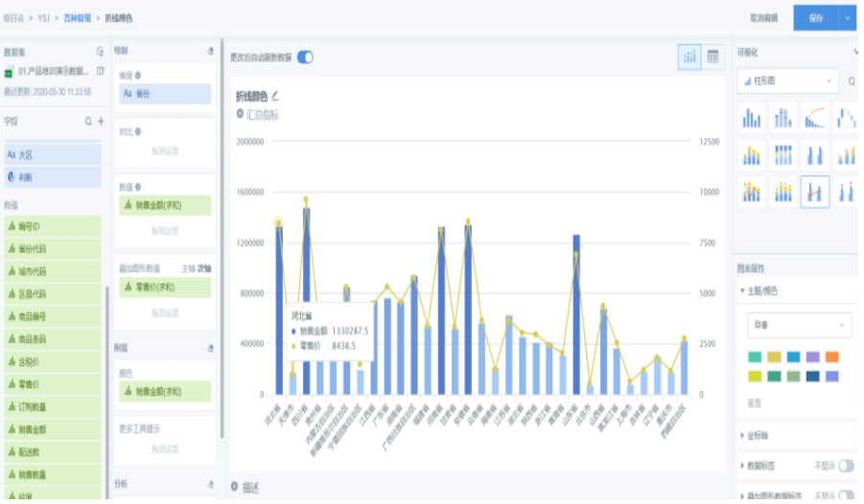Click 重置 under theme colors
864x504 pixels.
pos(754,403)
